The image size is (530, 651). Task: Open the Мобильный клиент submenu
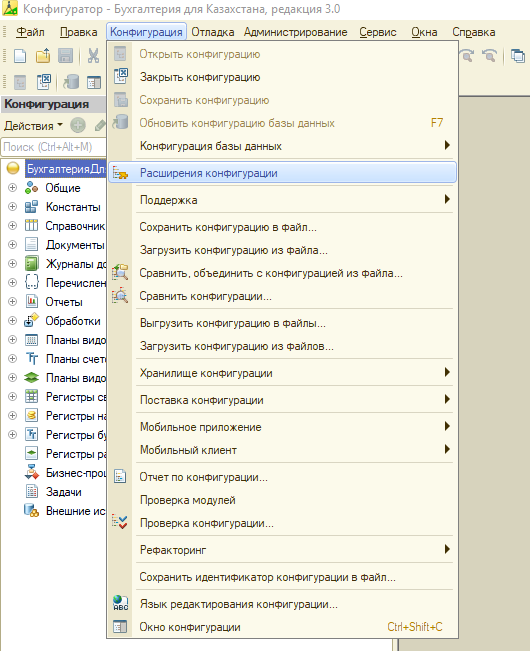283,450
